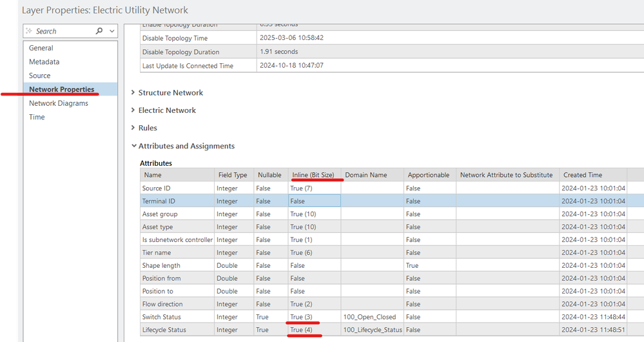The height and width of the screenshot is (342, 644).
Task: Click the Field Type column header
Action: [x=234, y=175]
